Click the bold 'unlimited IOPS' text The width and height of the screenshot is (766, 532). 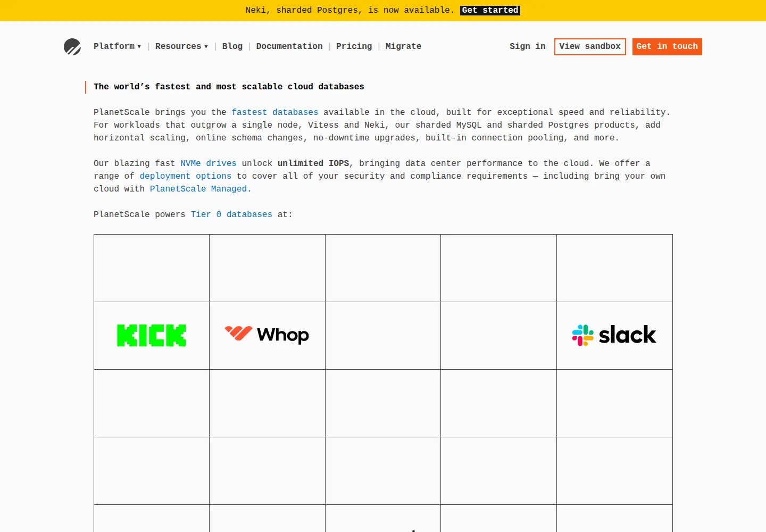(x=313, y=163)
